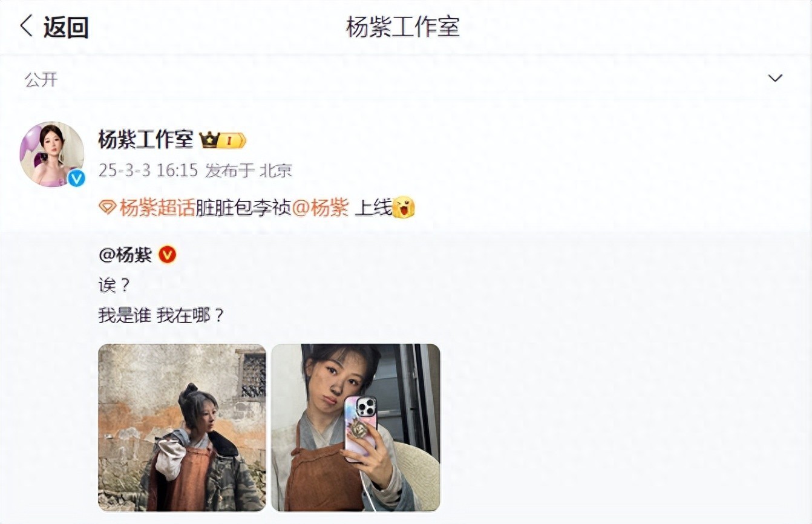Viewport: 812px width, 524px height.
Task: View the mirror selfie photo with phone
Action: [x=356, y=428]
